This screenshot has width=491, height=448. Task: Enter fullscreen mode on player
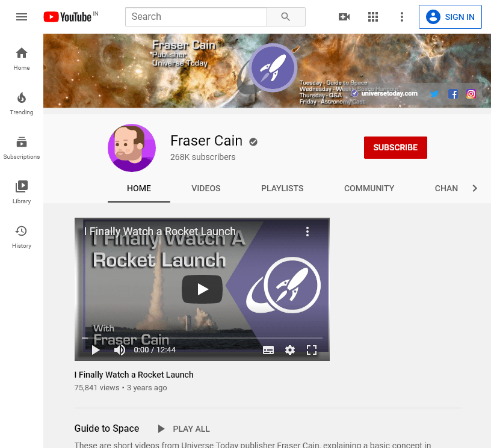[x=312, y=350]
